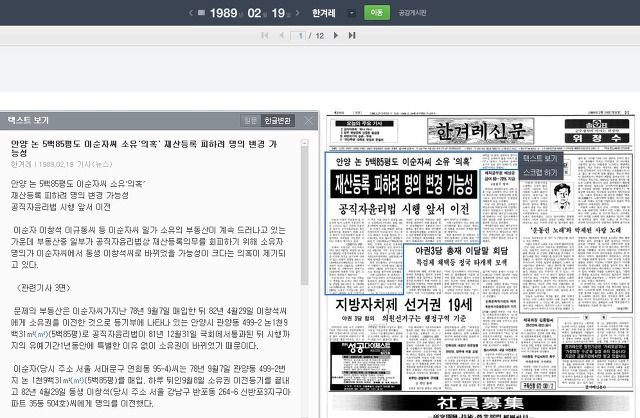
Task: Click the 19 day value in the header
Action: [278, 13]
